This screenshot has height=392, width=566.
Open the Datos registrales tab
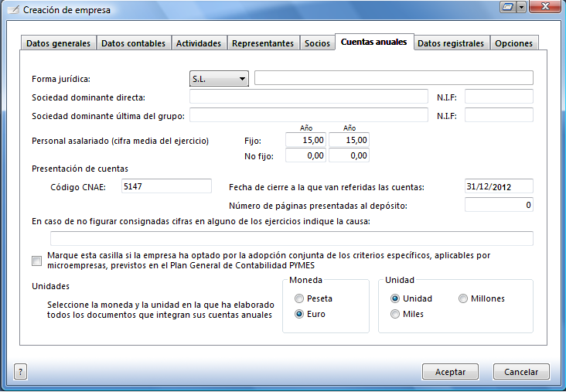tap(451, 43)
